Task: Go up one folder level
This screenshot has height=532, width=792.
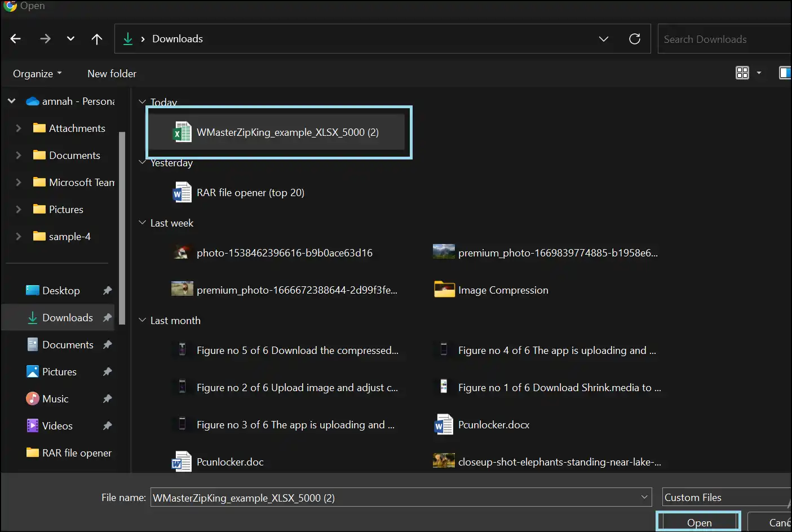Action: click(x=97, y=39)
